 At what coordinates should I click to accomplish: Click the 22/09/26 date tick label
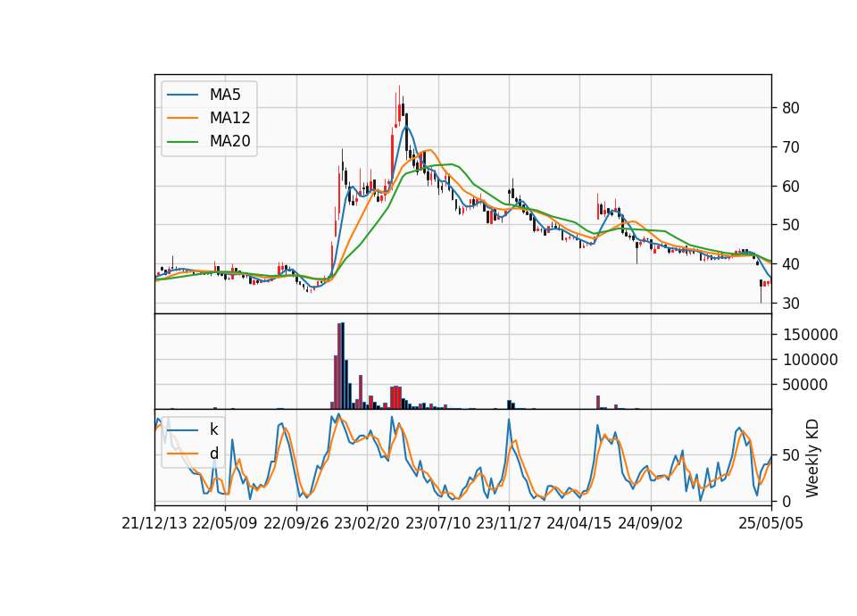(x=296, y=524)
